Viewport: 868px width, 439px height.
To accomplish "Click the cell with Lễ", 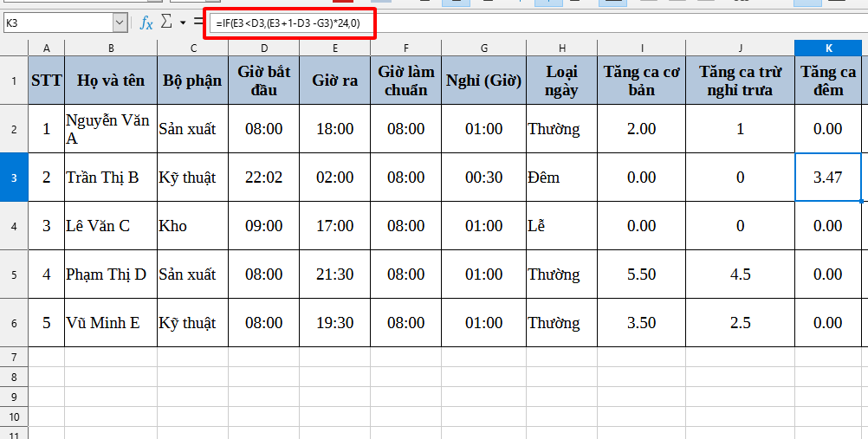I will click(x=561, y=226).
